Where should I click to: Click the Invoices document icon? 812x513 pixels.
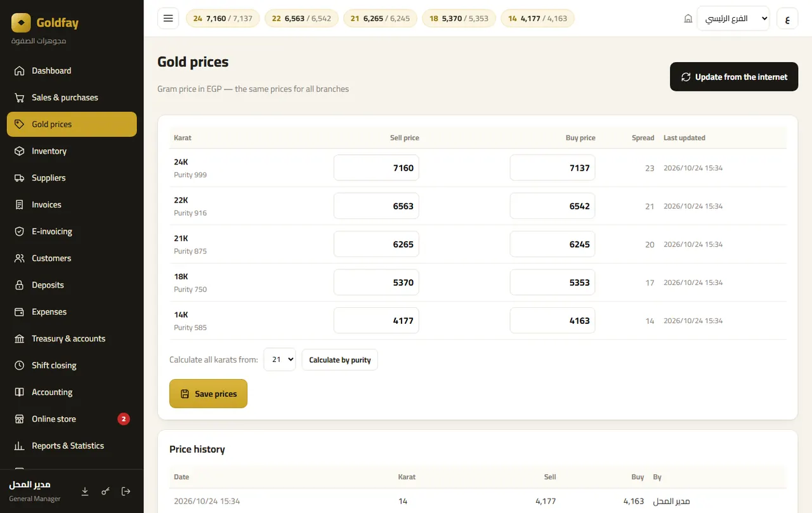click(x=20, y=204)
